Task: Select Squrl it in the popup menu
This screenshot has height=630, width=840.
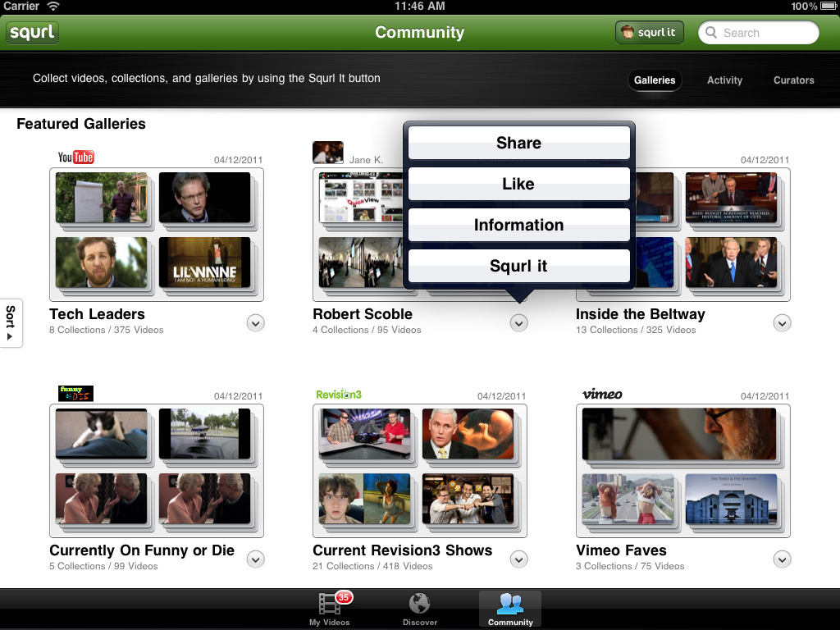Action: [518, 266]
